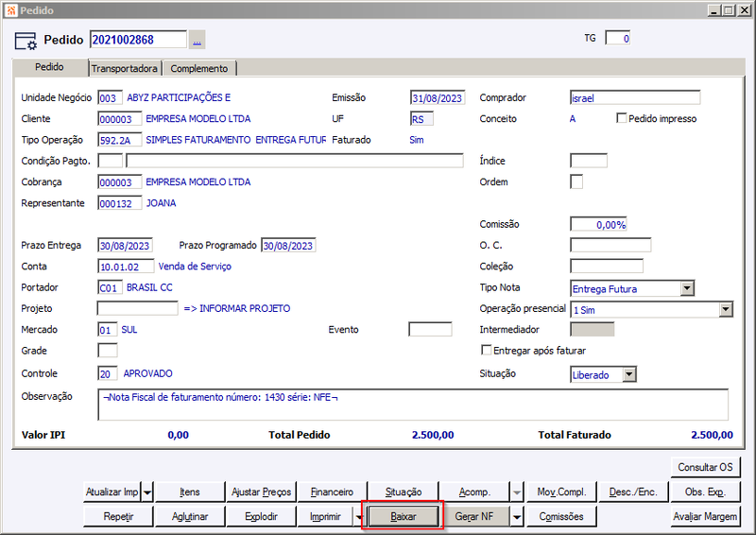The width and height of the screenshot is (756, 535).
Task: Focus the Índice field
Action: click(589, 161)
